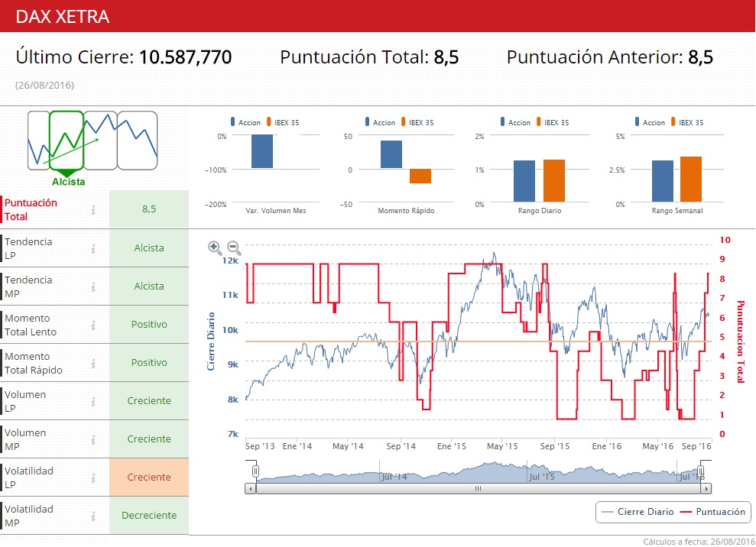Open info icon for Momento Total Rápido
The height and width of the screenshot is (547, 756).
pyautogui.click(x=93, y=364)
